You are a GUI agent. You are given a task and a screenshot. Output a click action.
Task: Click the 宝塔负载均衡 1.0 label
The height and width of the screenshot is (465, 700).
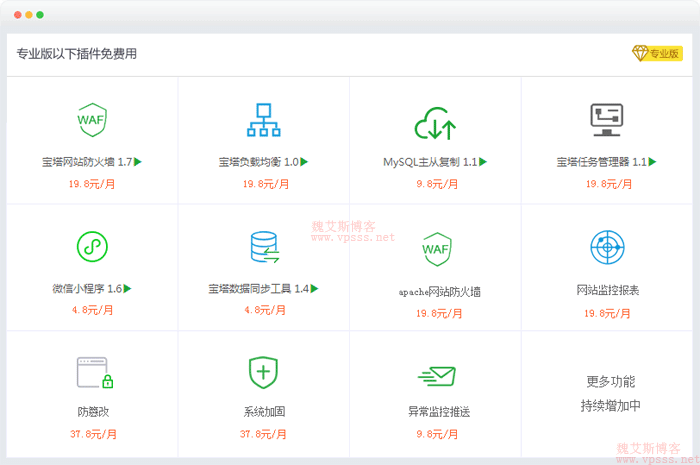tap(258, 162)
